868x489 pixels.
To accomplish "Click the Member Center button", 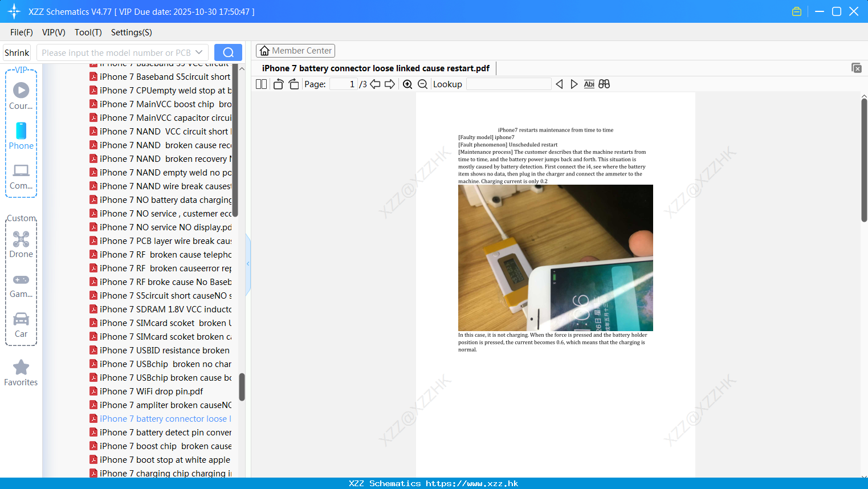I will tap(295, 51).
